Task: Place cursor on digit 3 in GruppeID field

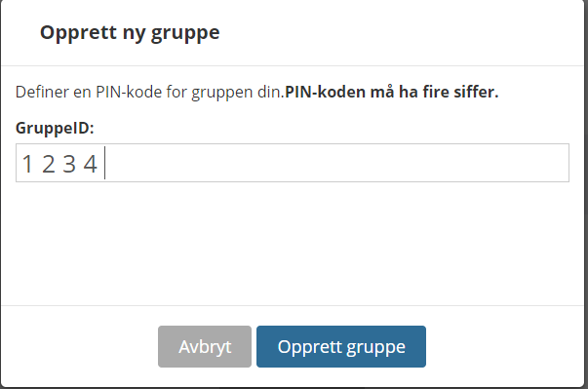Action: pos(69,164)
